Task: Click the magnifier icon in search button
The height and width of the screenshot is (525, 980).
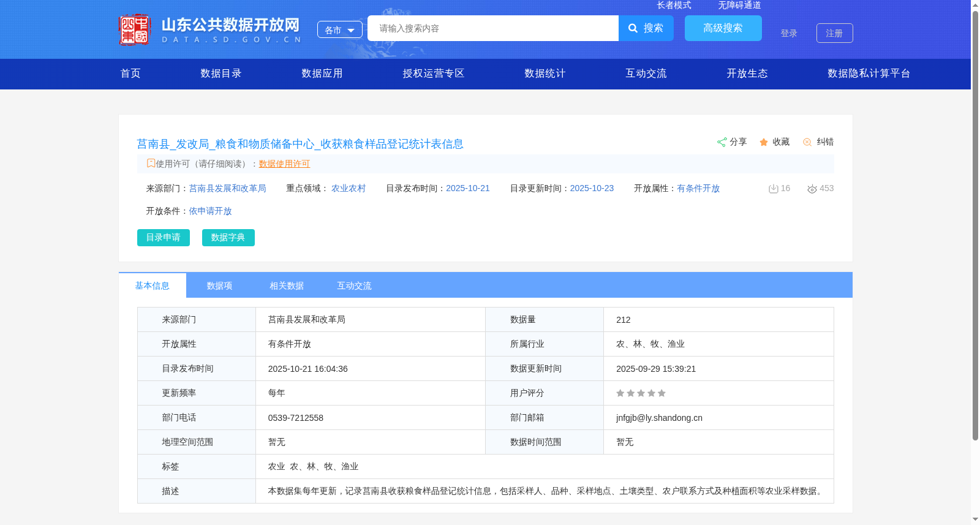Action: [x=633, y=28]
